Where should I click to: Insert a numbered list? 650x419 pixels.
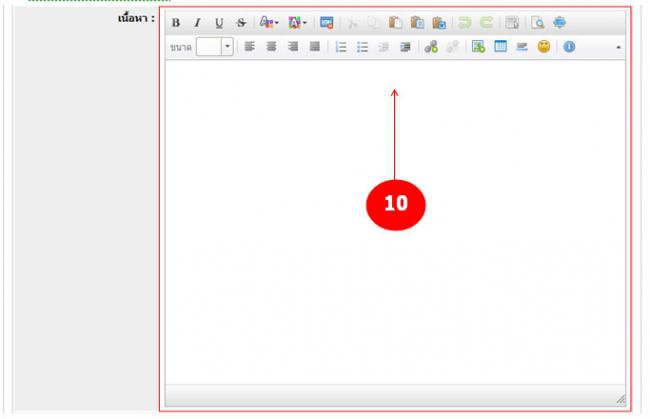[341, 47]
